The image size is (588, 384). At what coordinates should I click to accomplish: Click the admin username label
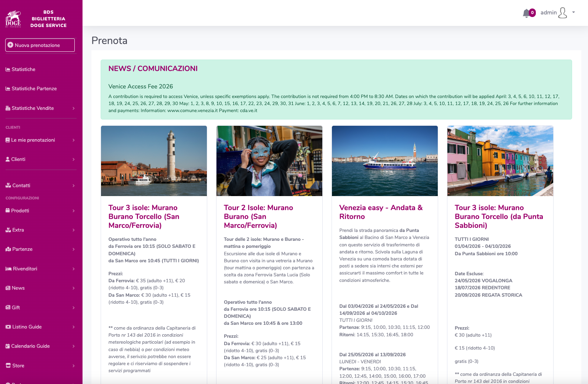coord(548,13)
